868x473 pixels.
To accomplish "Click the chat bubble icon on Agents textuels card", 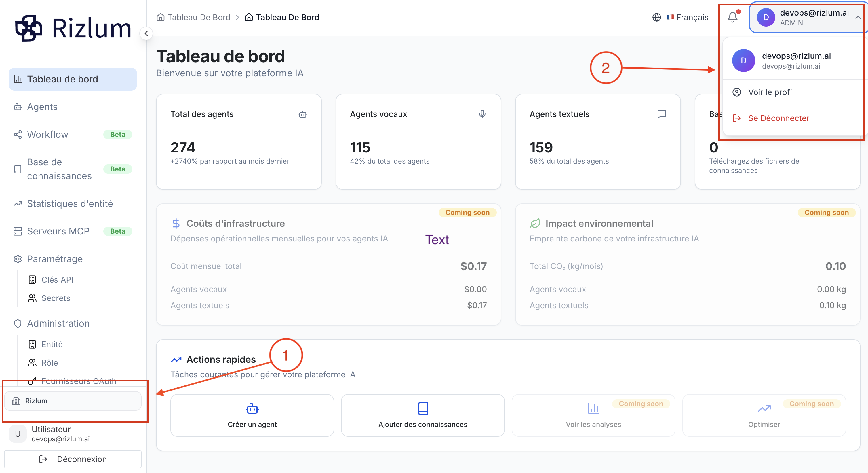I will click(x=662, y=114).
